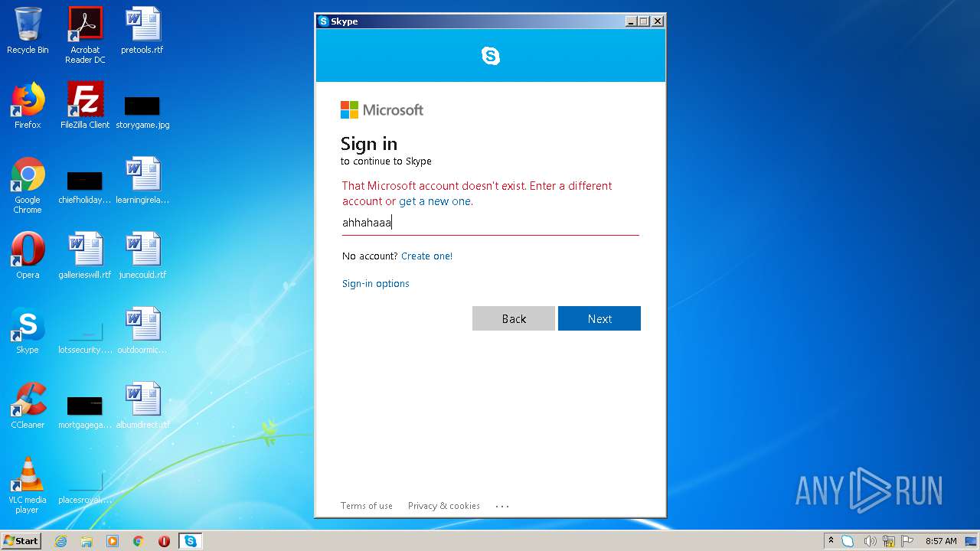Click the 8:57 AM clock
This screenshot has width=980, height=551.
pyautogui.click(x=941, y=541)
